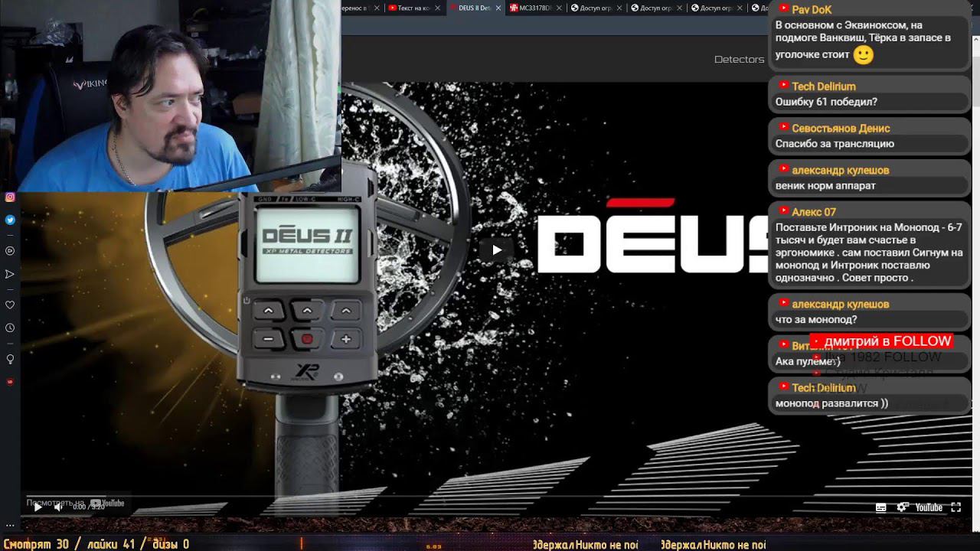
Task: Close the 'DEUS II Det' tab
Action: coord(498,8)
